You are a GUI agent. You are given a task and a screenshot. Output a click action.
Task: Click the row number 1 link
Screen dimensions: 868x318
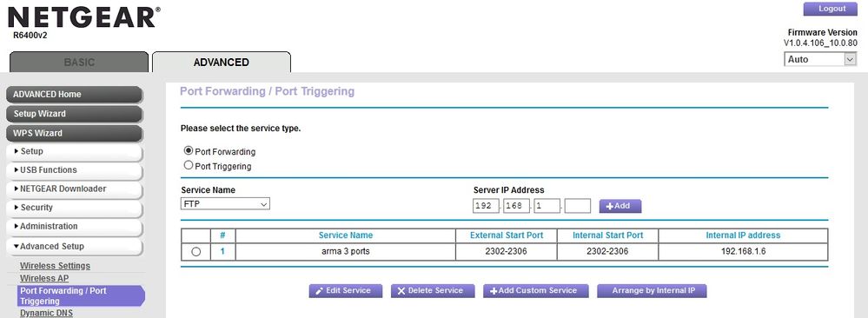pos(222,251)
